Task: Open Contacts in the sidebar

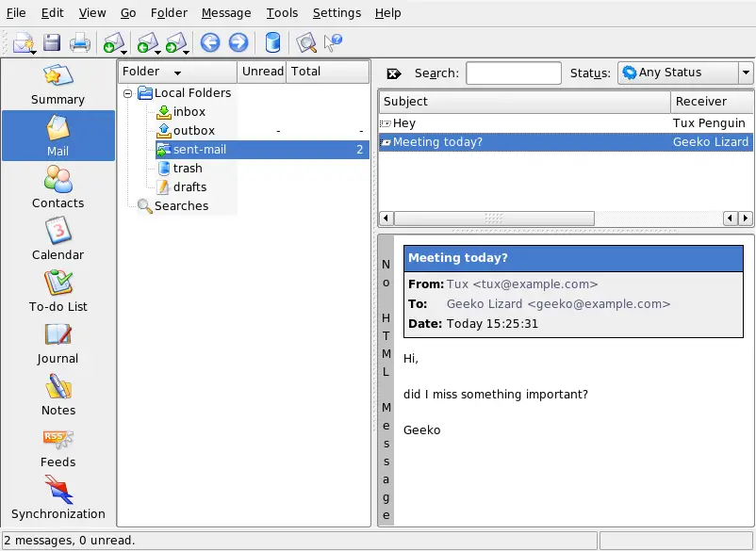Action: 58,187
